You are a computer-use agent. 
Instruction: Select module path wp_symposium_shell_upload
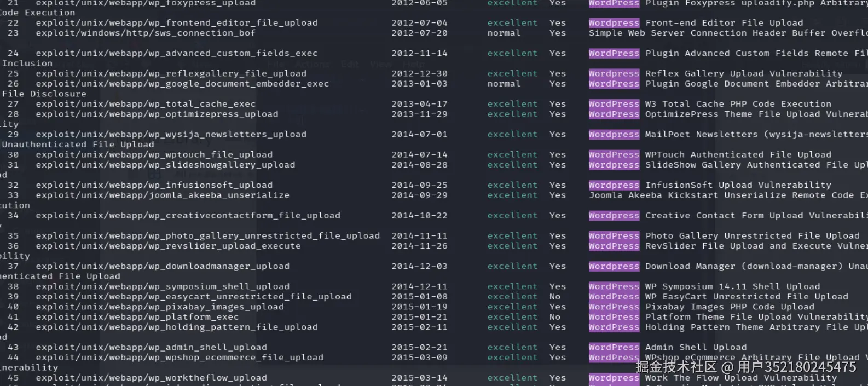163,286
